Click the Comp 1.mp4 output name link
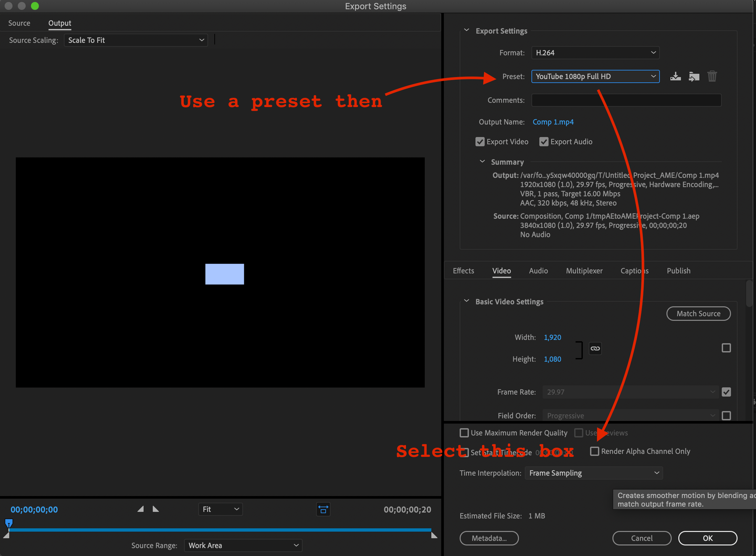Viewport: 756px width, 556px height. (553, 122)
